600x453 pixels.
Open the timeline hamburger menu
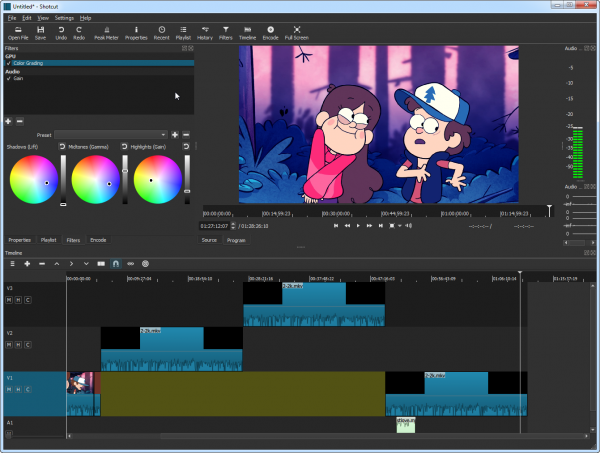click(12, 263)
